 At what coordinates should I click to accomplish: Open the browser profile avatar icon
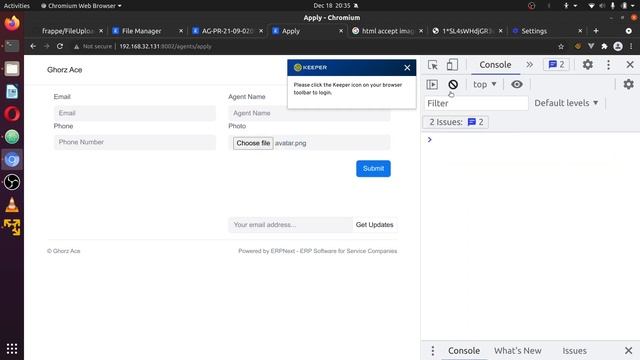coord(618,47)
